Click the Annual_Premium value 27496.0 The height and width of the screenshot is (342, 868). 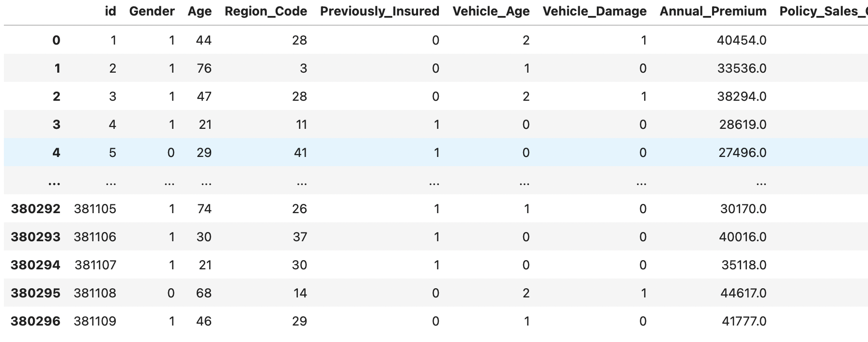tap(743, 153)
